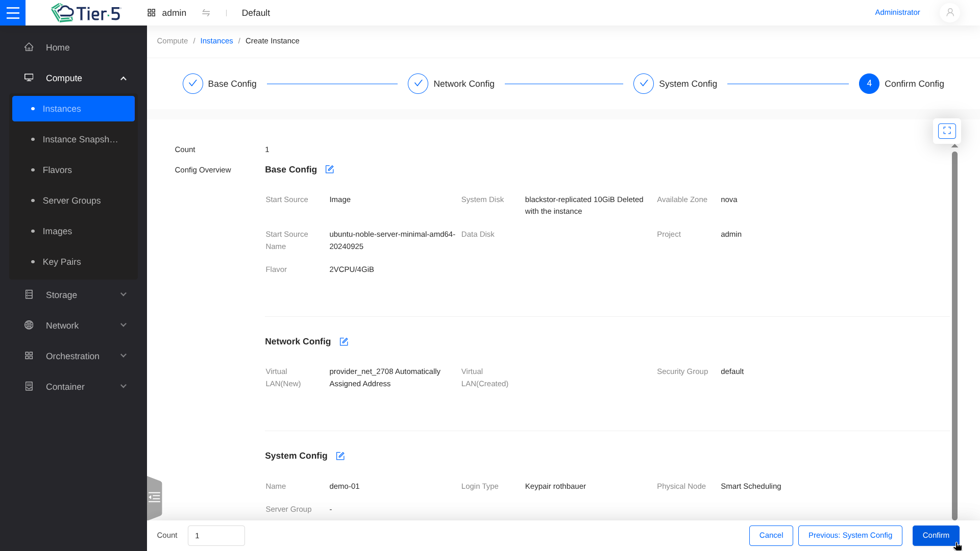This screenshot has width=980, height=551.
Task: Click the Count input field
Action: coord(216,536)
